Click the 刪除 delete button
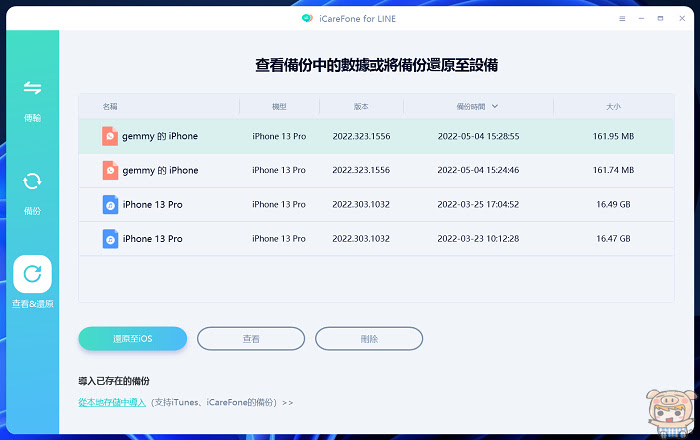 click(x=369, y=339)
